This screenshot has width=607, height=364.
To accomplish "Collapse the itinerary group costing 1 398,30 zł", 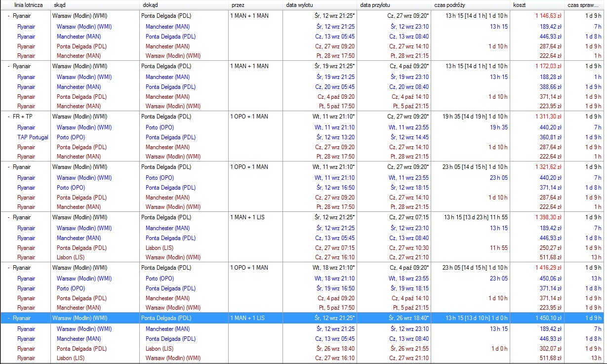I will pos(8,217).
